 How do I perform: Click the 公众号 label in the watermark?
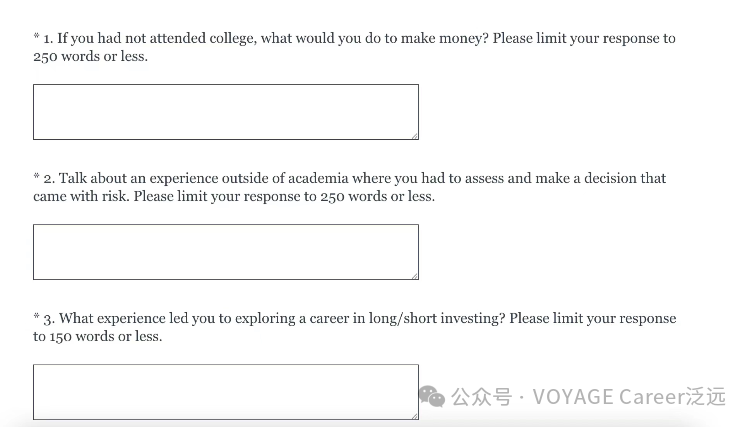[481, 397]
